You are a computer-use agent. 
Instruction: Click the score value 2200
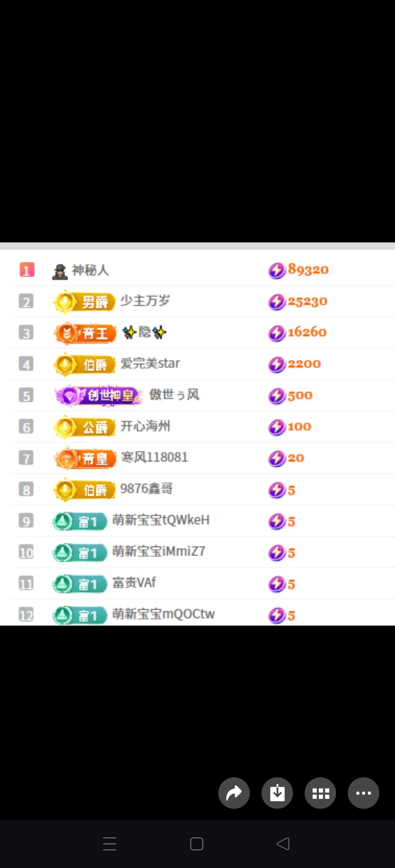coord(304,364)
